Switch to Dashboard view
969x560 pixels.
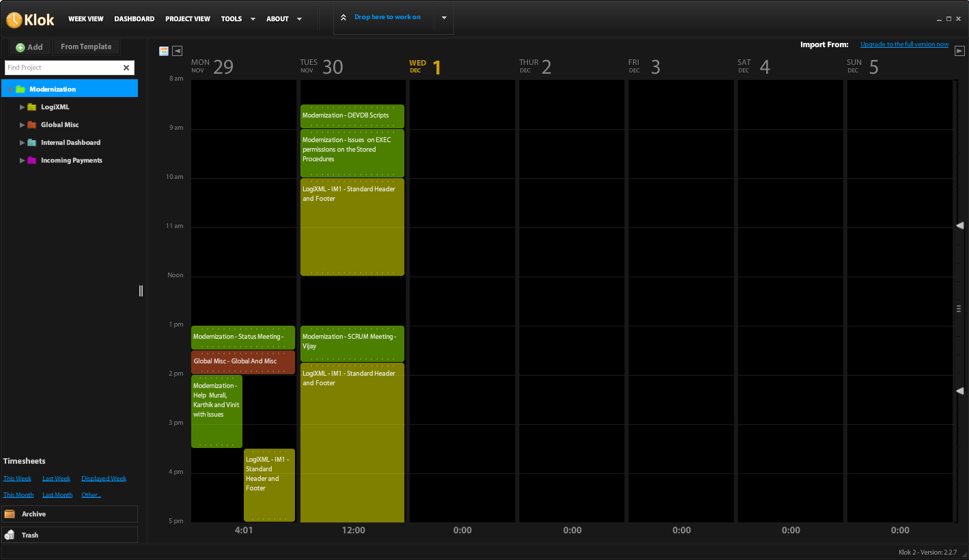pyautogui.click(x=134, y=19)
